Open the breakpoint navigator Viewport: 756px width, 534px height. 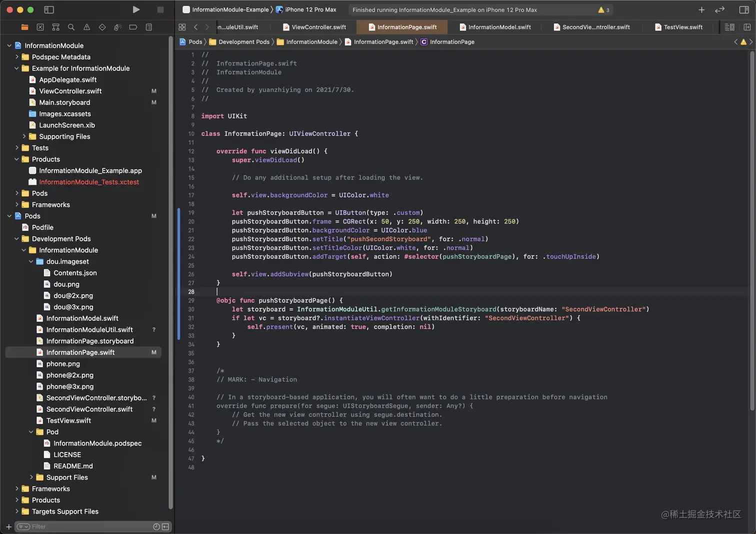coord(133,27)
